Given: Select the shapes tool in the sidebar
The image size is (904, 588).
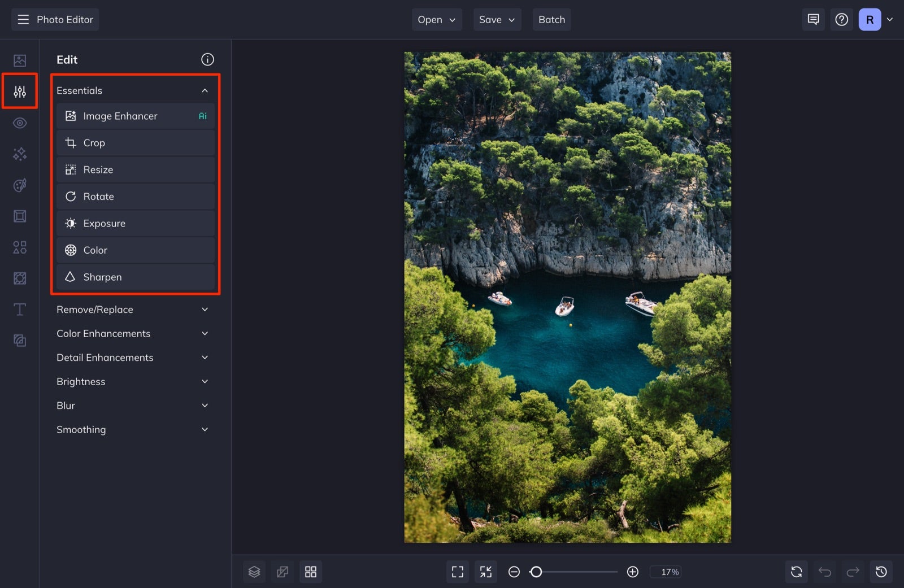Looking at the screenshot, I should (x=19, y=247).
